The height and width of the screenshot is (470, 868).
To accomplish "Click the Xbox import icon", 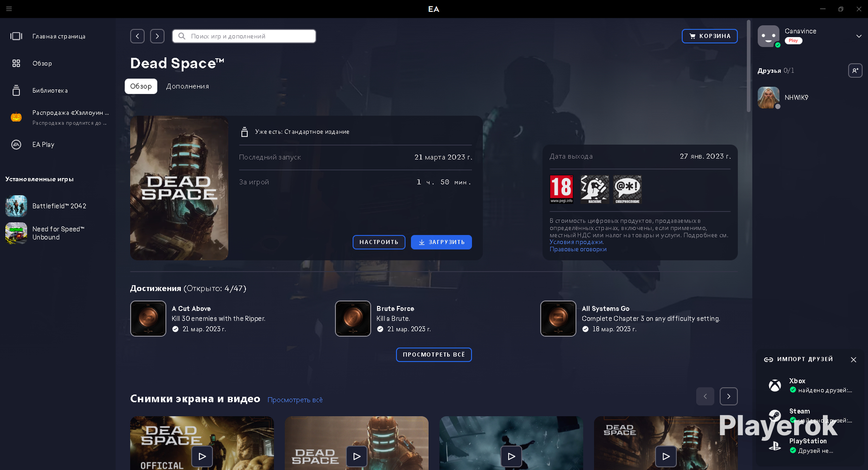I will click(775, 386).
